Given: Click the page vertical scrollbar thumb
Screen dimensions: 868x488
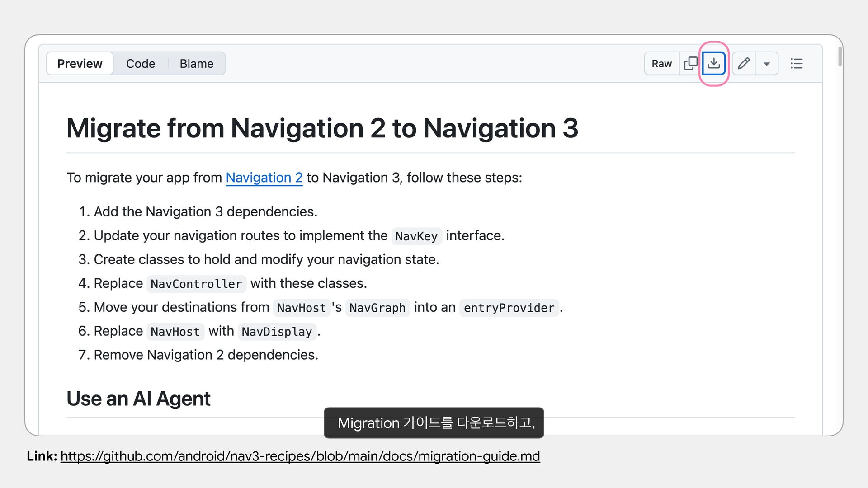Looking at the screenshot, I should pos(840,56).
